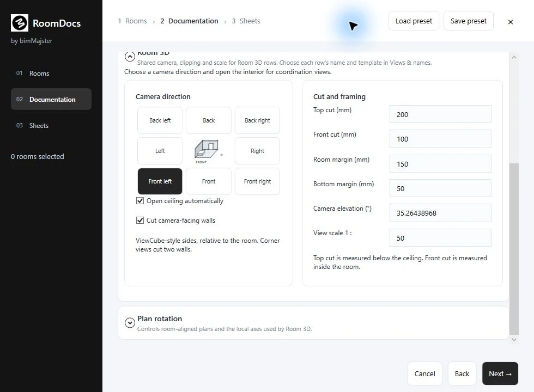The image size is (534, 392).
Task: Click the room ViewCube preview image
Action: click(208, 151)
